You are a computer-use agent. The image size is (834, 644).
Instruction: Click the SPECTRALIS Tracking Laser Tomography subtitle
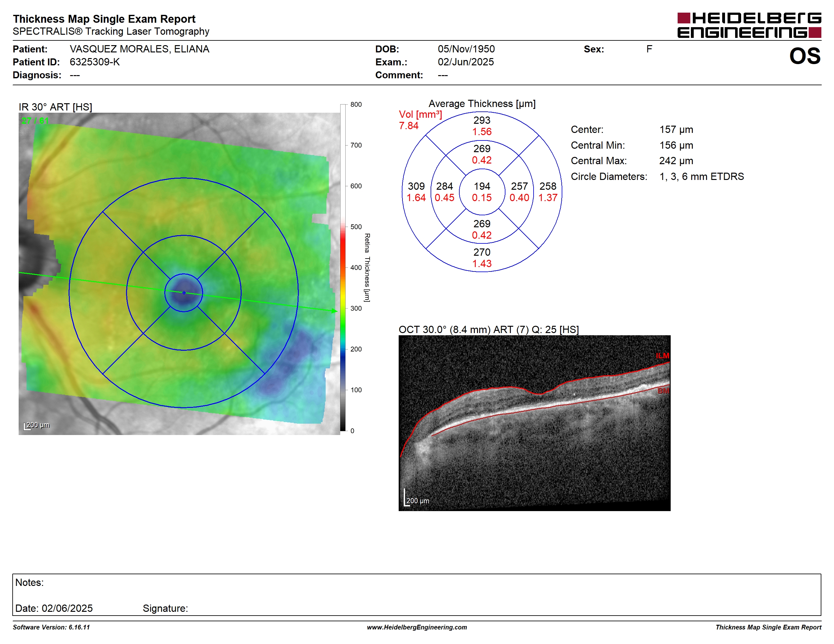pos(111,31)
